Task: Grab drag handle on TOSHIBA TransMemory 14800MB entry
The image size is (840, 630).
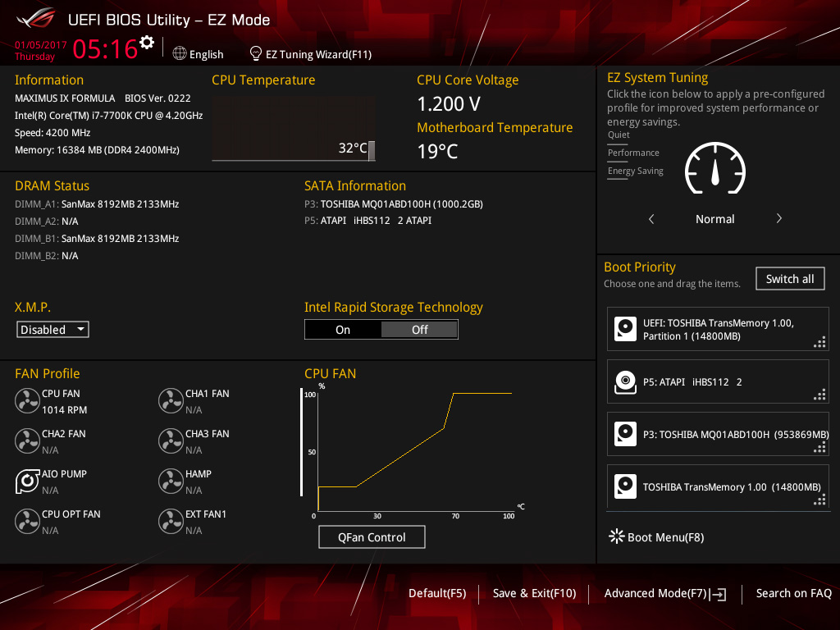Action: (819, 500)
